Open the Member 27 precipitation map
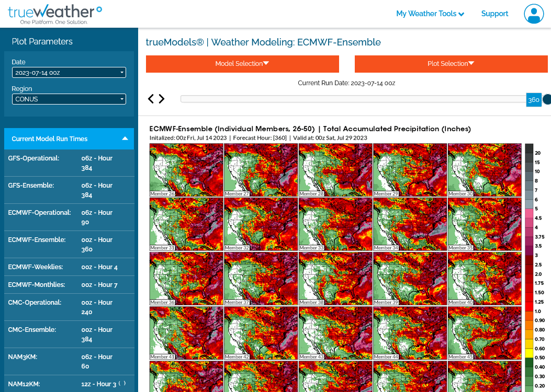This screenshot has width=551, height=392. tap(261, 170)
